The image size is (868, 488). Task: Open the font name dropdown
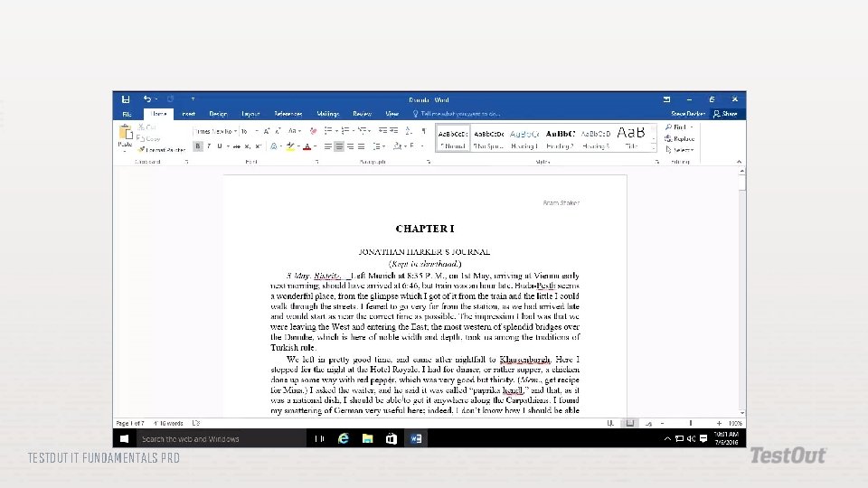(x=235, y=132)
